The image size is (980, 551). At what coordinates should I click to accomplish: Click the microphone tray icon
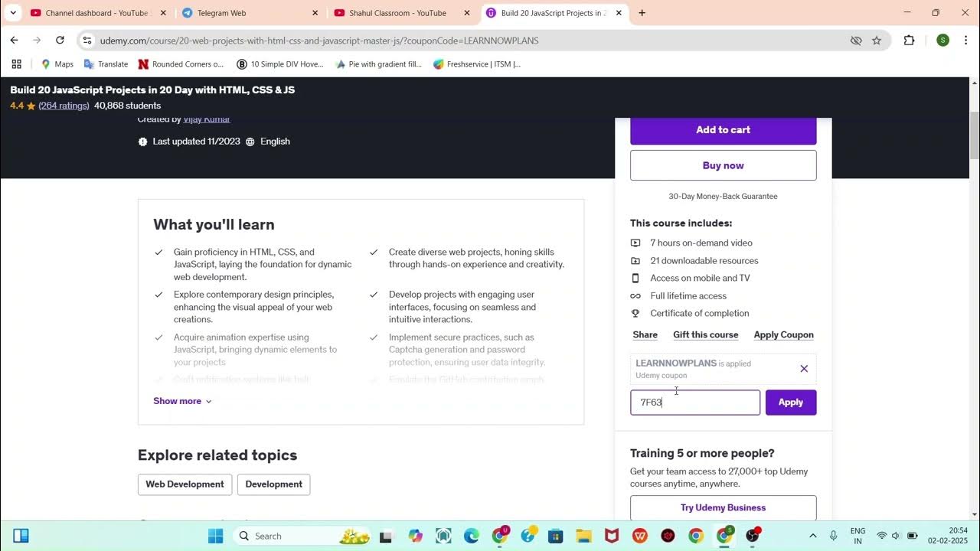tap(835, 536)
